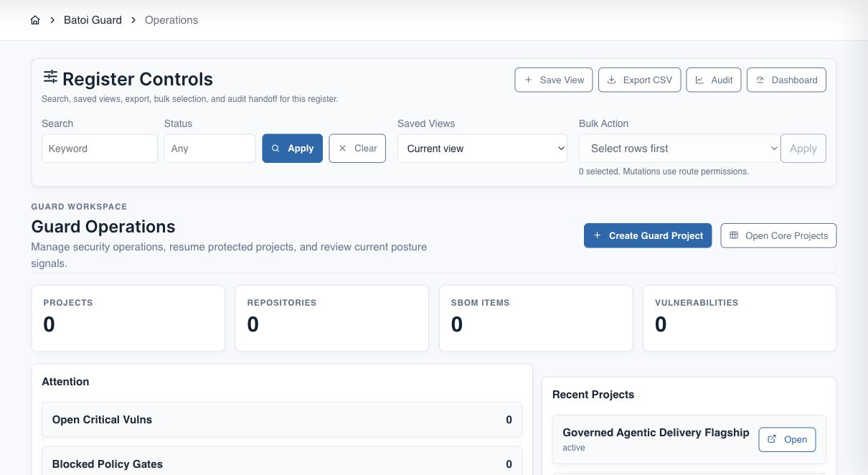Click Recent Projects heading
This screenshot has height=475, width=868.
tap(593, 395)
